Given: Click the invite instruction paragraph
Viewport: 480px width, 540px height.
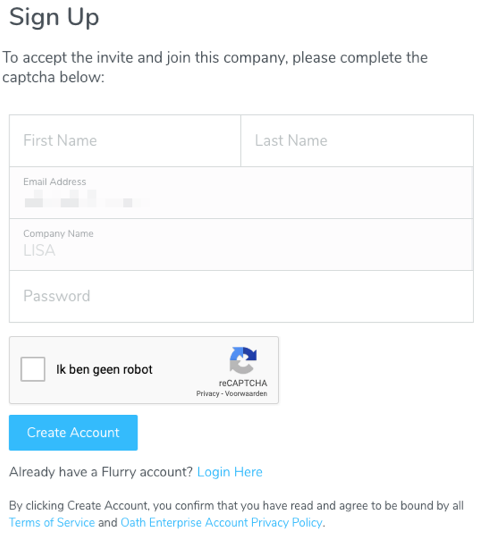Looking at the screenshot, I should click(x=215, y=67).
